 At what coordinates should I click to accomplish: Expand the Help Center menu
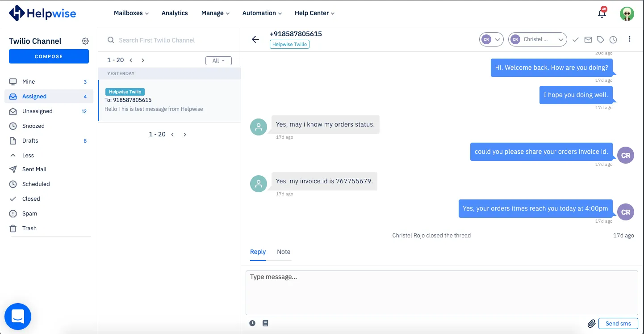314,13
